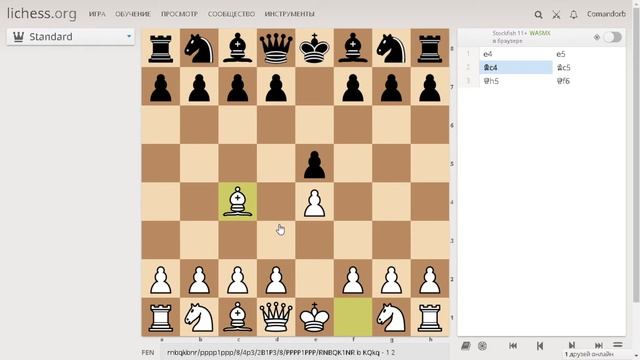The height and width of the screenshot is (360, 640).
Task: Open the crossed swords challenges icon
Action: point(556,15)
